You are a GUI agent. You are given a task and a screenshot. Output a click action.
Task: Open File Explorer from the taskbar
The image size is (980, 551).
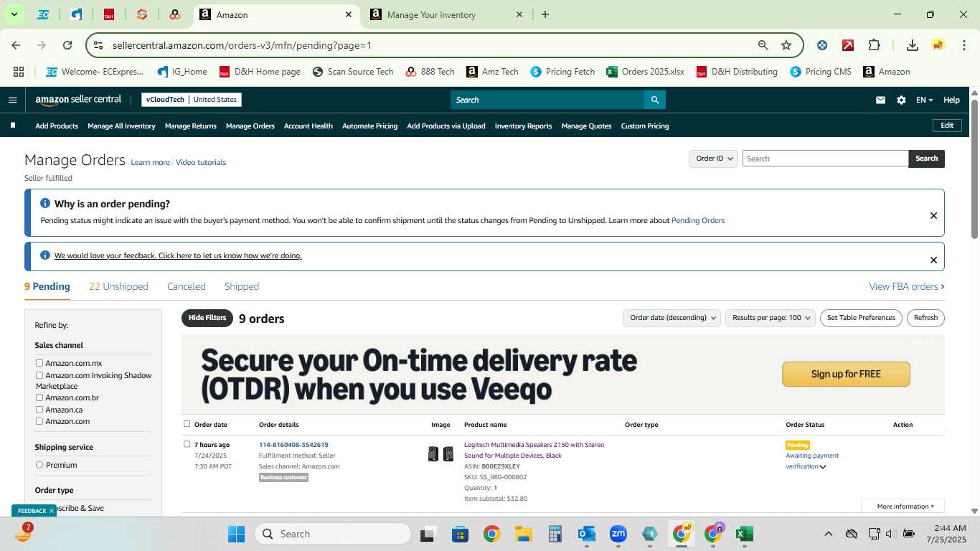[x=523, y=534]
